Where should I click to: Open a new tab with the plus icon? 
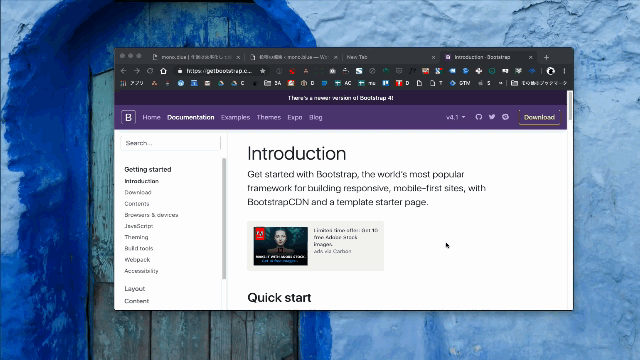tap(547, 57)
